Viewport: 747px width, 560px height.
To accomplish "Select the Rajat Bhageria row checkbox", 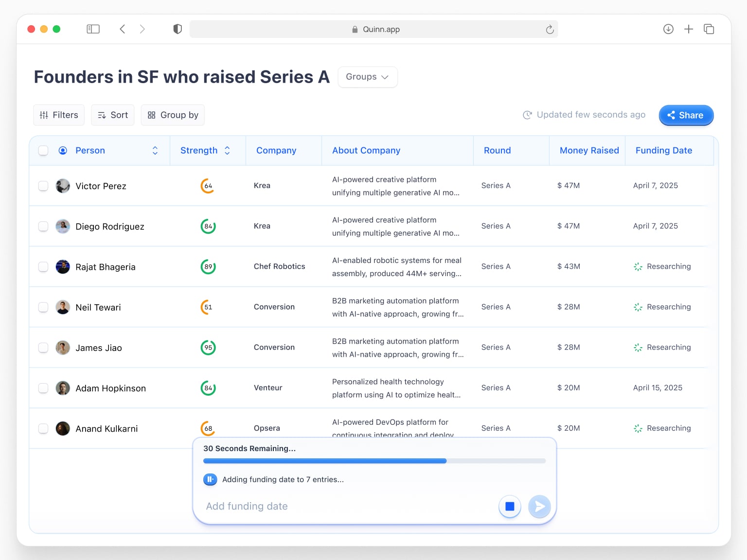I will 43,267.
